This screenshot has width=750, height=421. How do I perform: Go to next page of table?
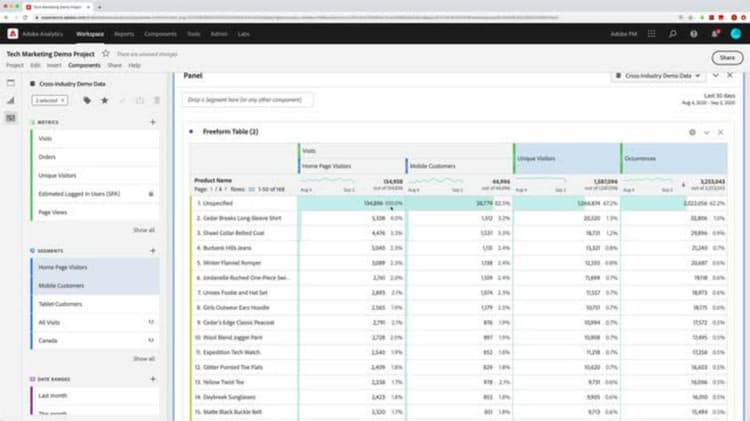226,189
